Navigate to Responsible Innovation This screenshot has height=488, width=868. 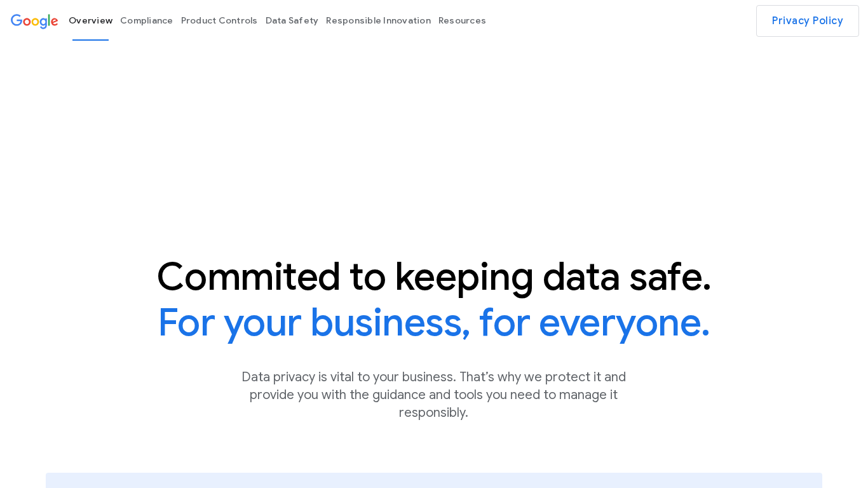[x=378, y=20]
